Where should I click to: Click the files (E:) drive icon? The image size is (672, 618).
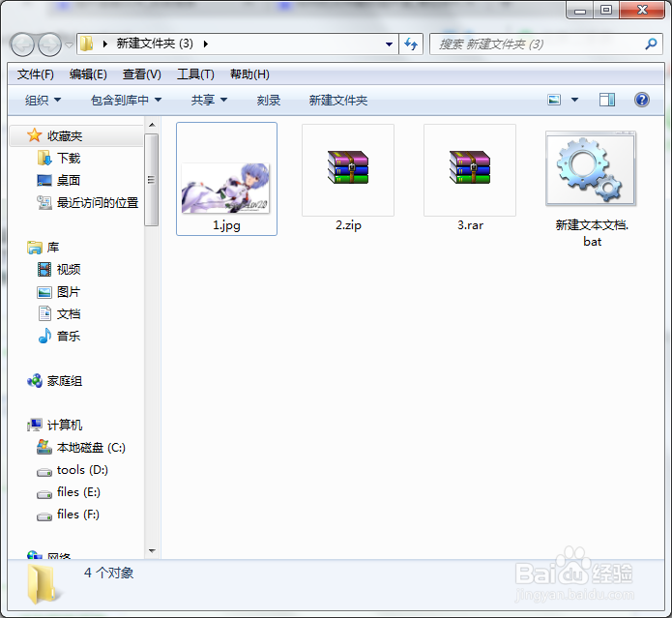tap(44, 494)
